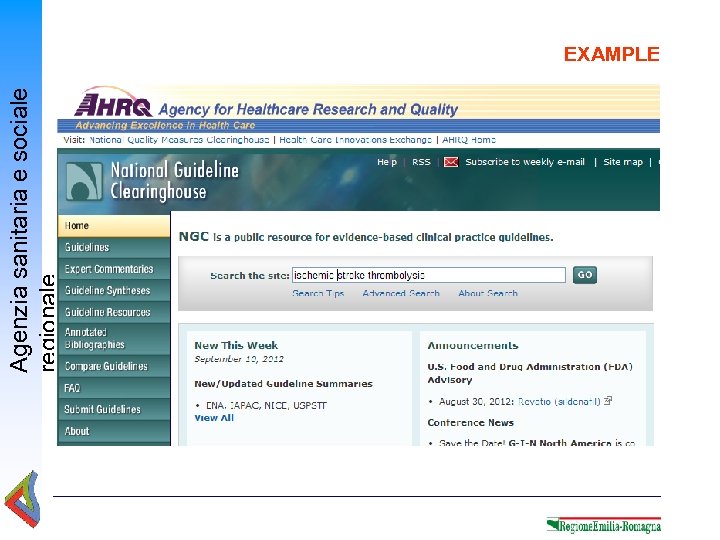Viewport: 720px width, 540px height.
Task: Click Advancing Excellence in Health Care tagline
Action: tap(165, 125)
